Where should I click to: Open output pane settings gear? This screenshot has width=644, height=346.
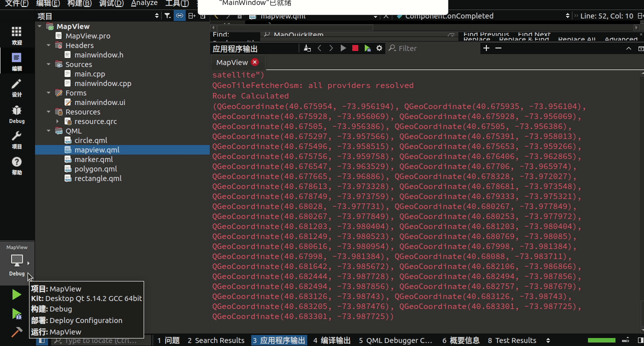[379, 48]
